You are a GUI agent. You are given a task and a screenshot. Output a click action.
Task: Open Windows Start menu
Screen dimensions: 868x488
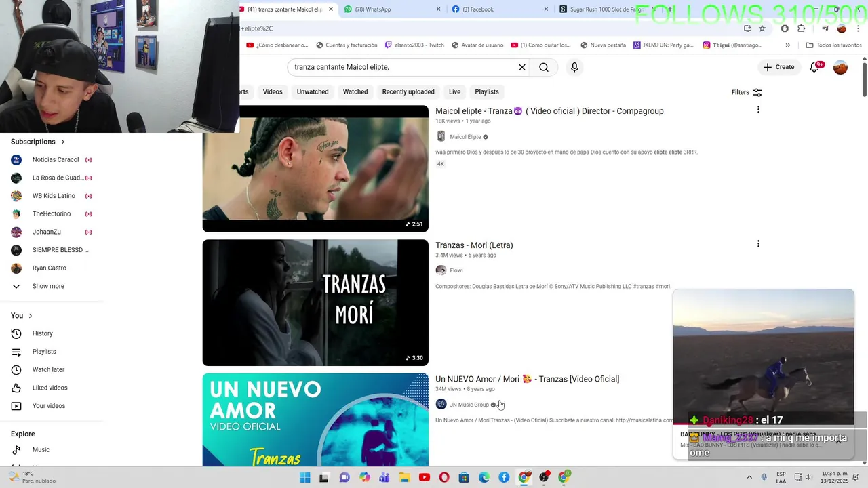(x=305, y=477)
